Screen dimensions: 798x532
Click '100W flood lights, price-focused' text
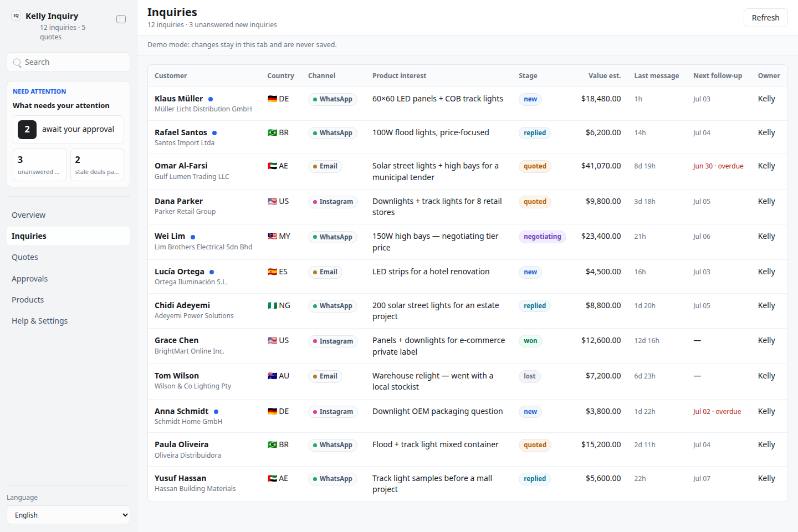click(x=431, y=132)
